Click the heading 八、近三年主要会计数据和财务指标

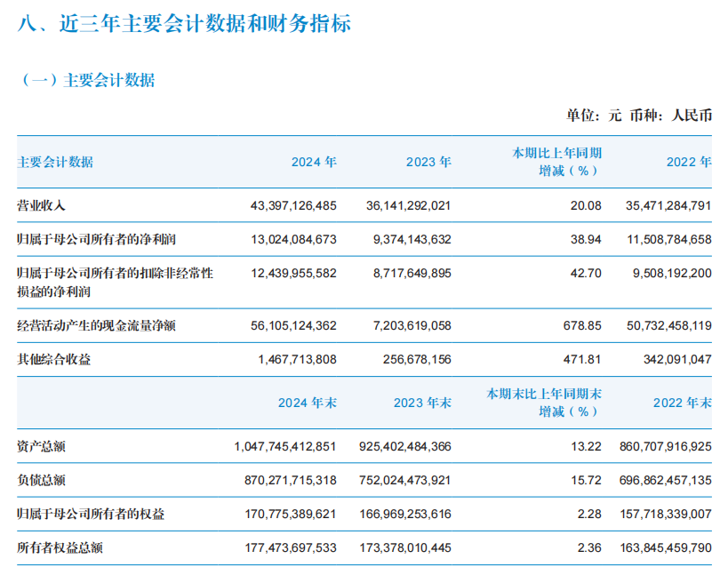(184, 23)
